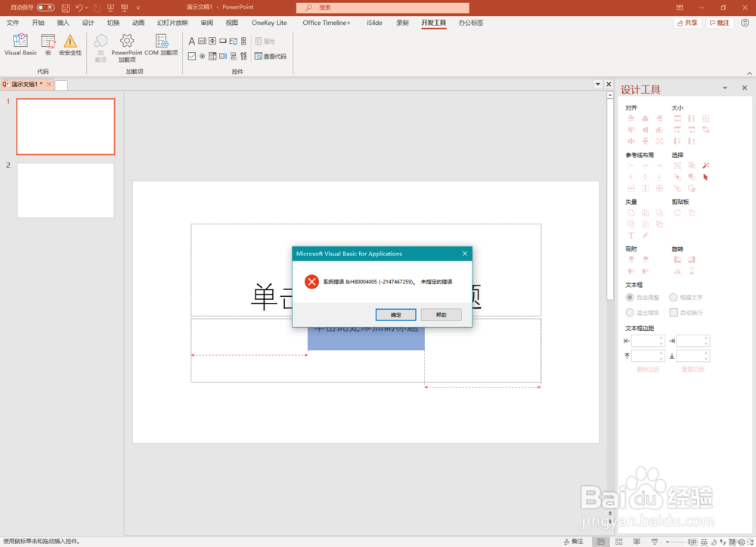Select slide 2 thumbnail
This screenshot has width=756, height=547.
tap(66, 190)
